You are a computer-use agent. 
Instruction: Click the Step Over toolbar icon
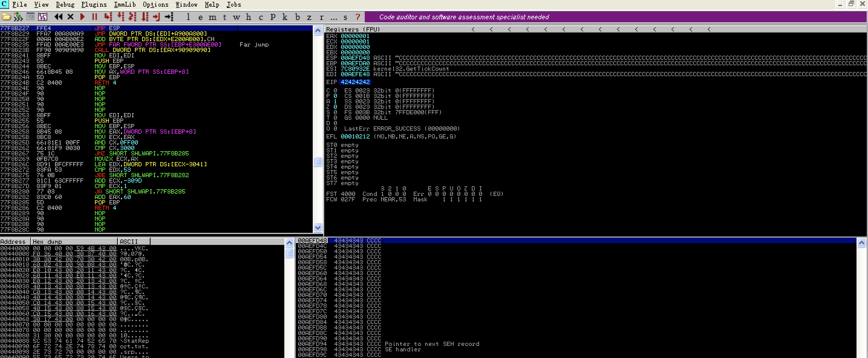pyautogui.click(x=120, y=17)
